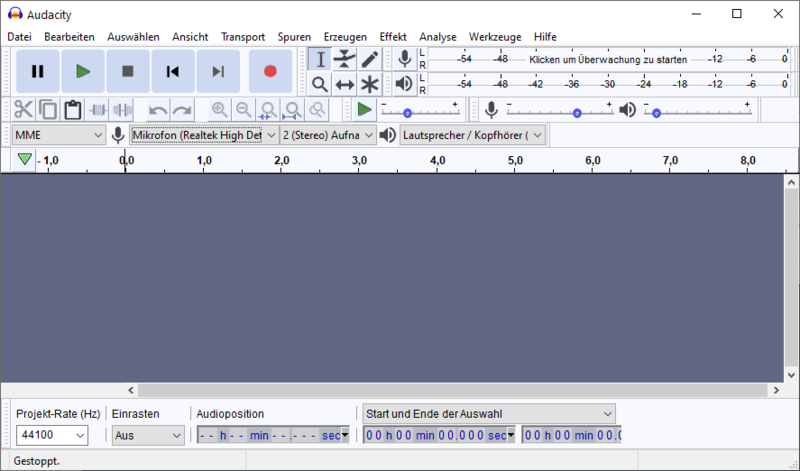Select the Selection (I-beam) tool

(320, 59)
